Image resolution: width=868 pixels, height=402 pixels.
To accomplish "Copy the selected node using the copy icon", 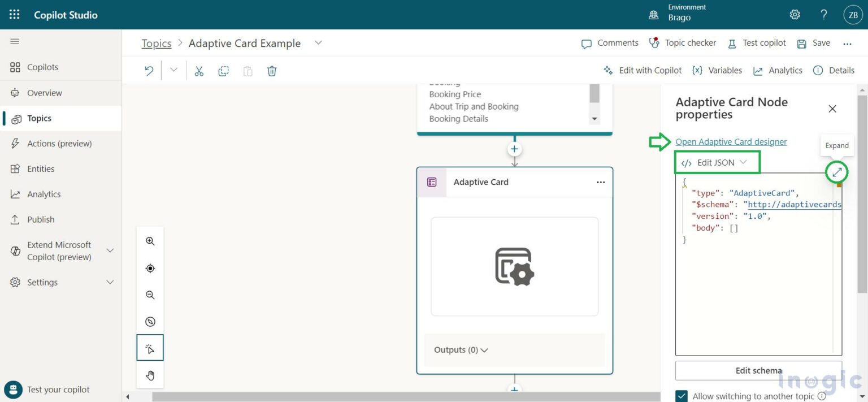I will [223, 70].
